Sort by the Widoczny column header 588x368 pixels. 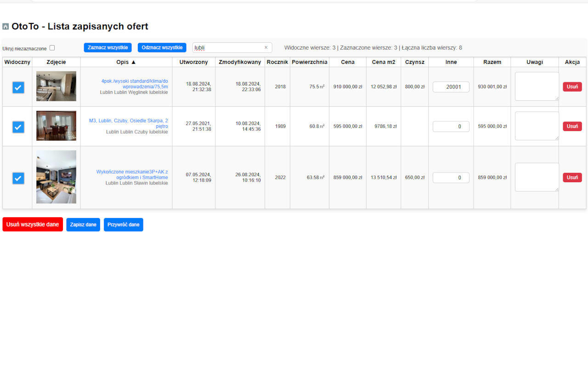click(17, 62)
